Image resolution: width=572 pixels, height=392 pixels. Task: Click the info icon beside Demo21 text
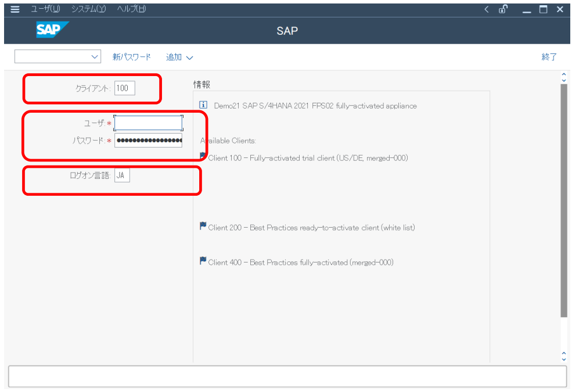(x=203, y=105)
